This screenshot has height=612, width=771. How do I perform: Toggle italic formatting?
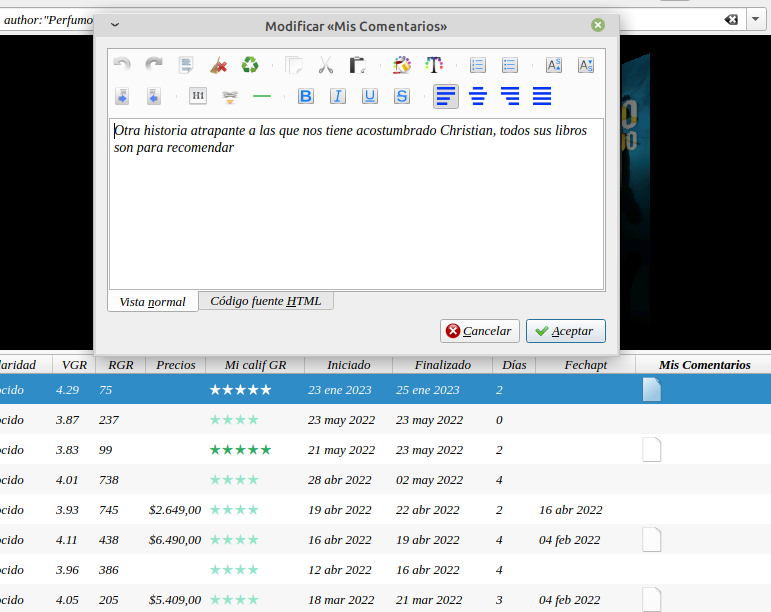(x=338, y=96)
